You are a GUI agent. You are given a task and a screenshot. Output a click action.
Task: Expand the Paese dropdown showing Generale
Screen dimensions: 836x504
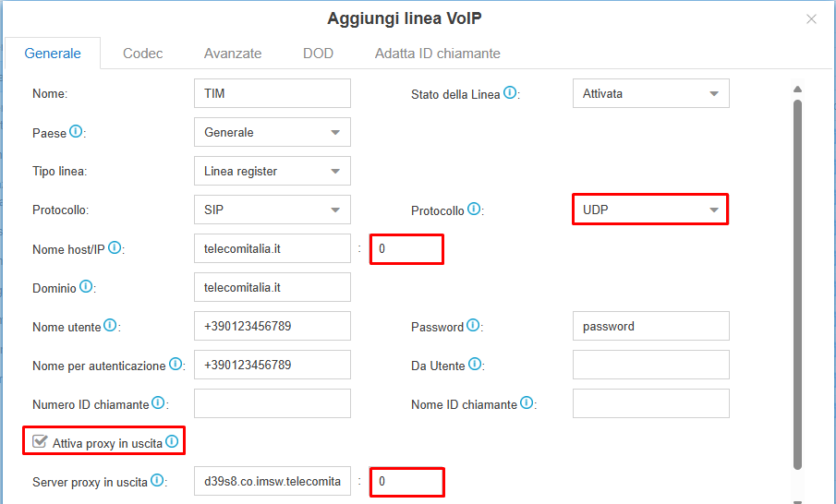[x=272, y=132]
